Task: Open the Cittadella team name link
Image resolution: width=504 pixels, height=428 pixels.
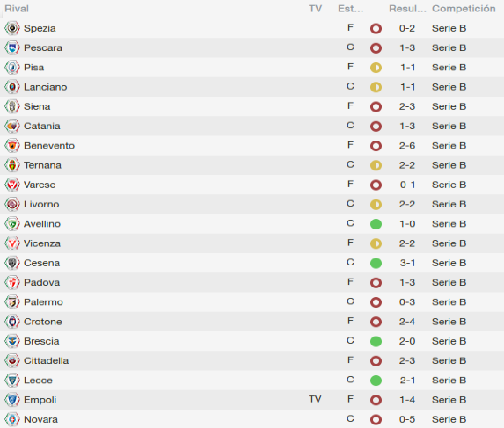Action: pos(47,361)
